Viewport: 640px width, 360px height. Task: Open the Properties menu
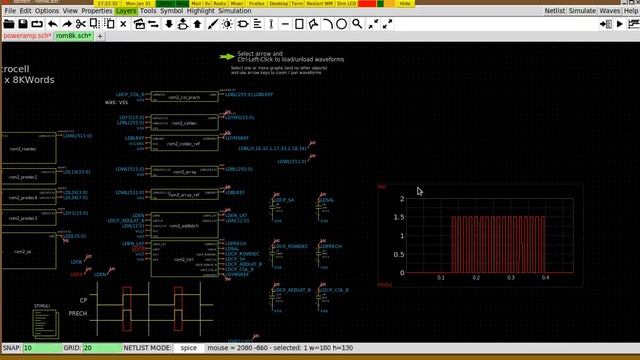click(x=97, y=11)
